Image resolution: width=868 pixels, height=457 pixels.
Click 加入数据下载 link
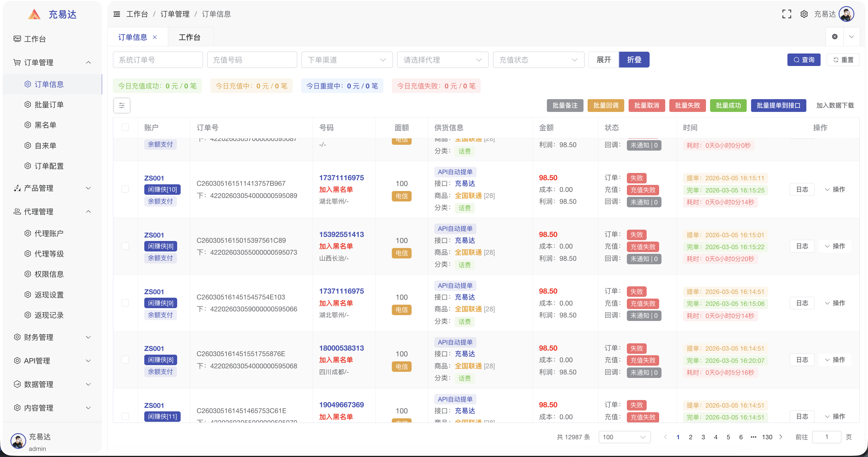tap(835, 106)
